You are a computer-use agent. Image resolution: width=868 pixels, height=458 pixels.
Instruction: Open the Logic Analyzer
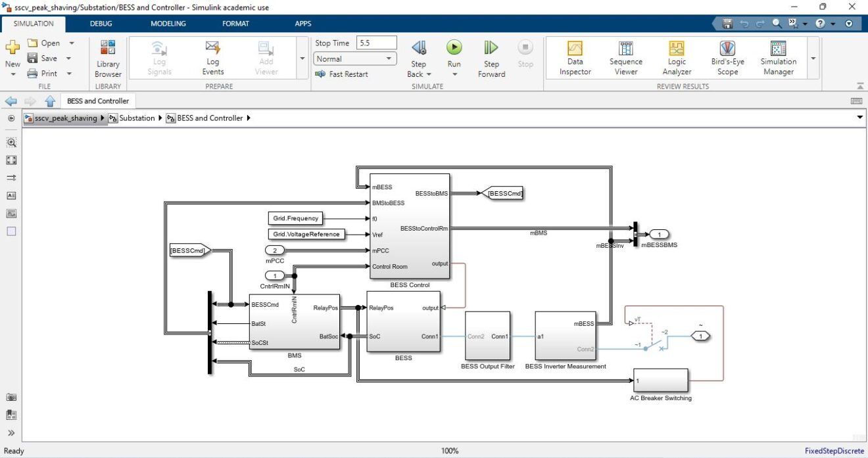pos(677,58)
